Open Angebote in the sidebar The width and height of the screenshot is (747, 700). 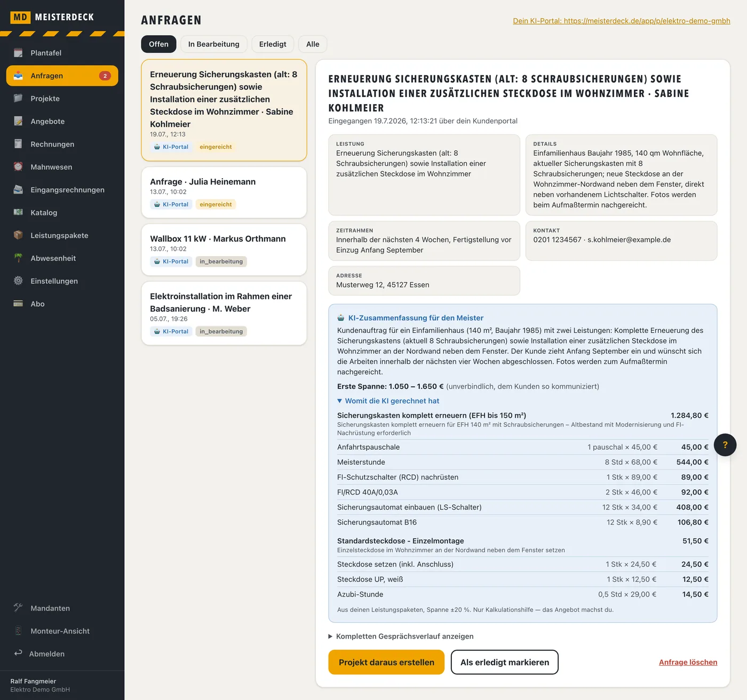[62, 121]
